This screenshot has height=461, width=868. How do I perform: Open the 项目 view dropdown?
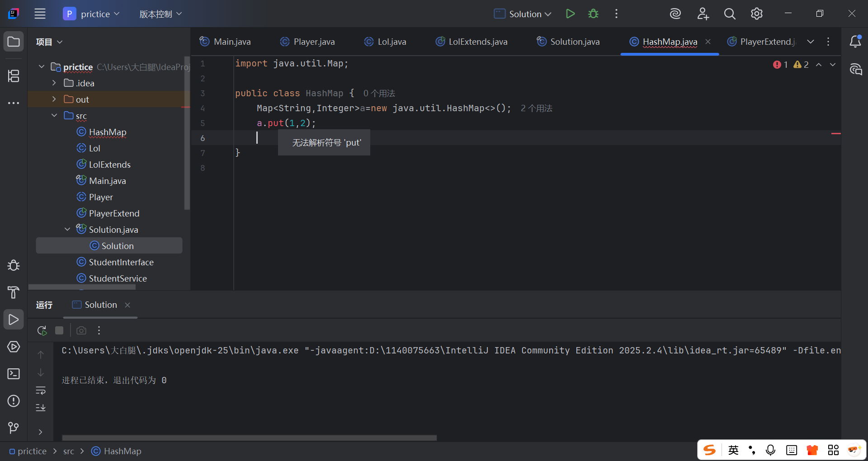[x=49, y=42]
